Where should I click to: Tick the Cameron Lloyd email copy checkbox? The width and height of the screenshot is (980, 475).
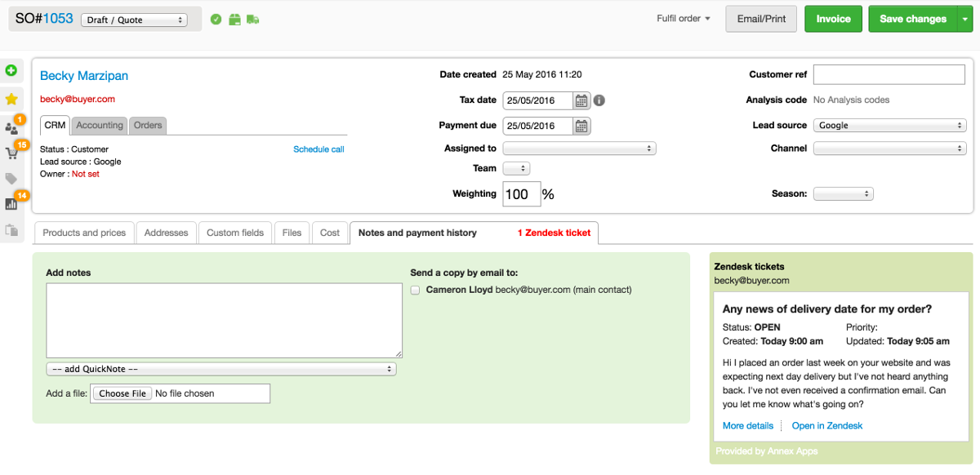[416, 290]
